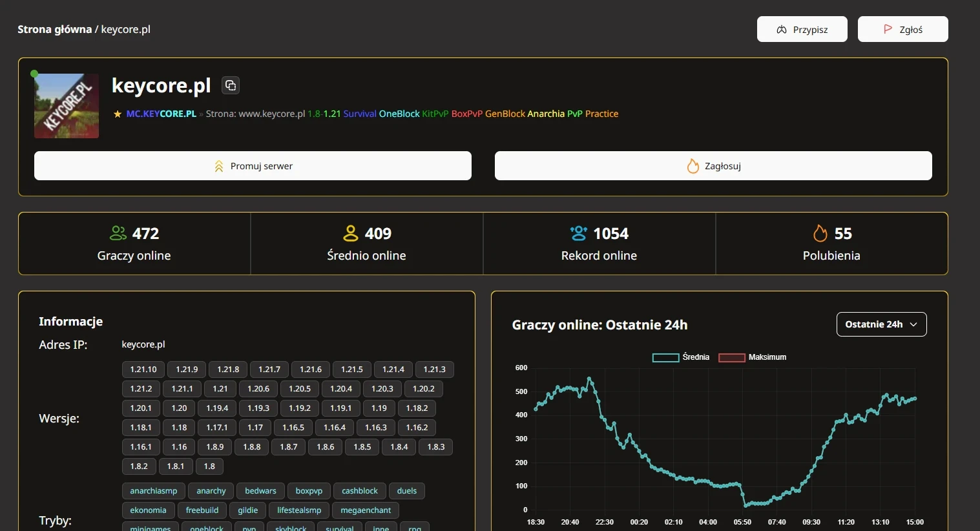Click the duels mode tag
The width and height of the screenshot is (980, 531).
407,491
